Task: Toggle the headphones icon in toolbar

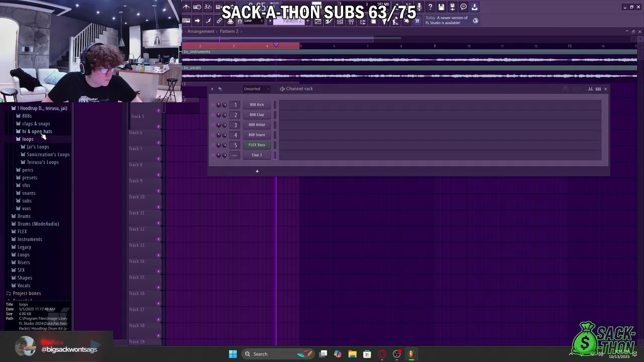Action: click(x=240, y=21)
